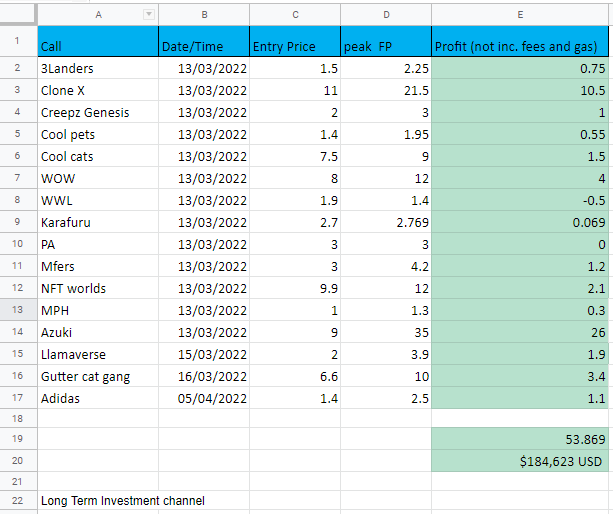The width and height of the screenshot is (613, 514).
Task: Select row 1 header
Action: 18,41
